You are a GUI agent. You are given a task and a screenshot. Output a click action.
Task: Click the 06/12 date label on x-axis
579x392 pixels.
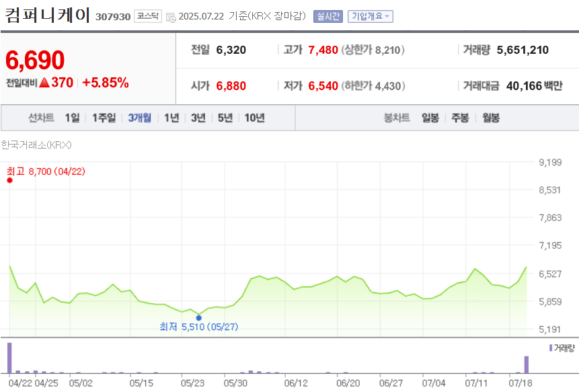tap(296, 383)
